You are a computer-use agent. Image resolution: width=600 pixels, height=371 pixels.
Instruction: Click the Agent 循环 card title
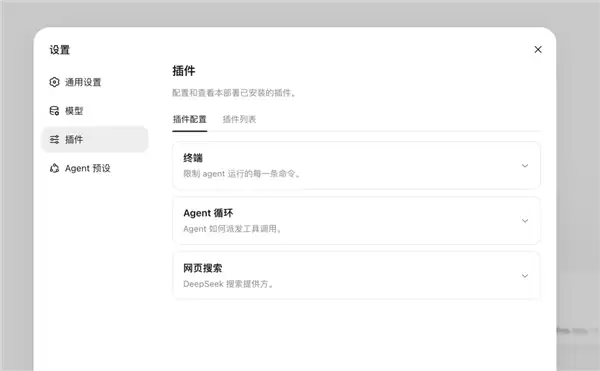208,213
